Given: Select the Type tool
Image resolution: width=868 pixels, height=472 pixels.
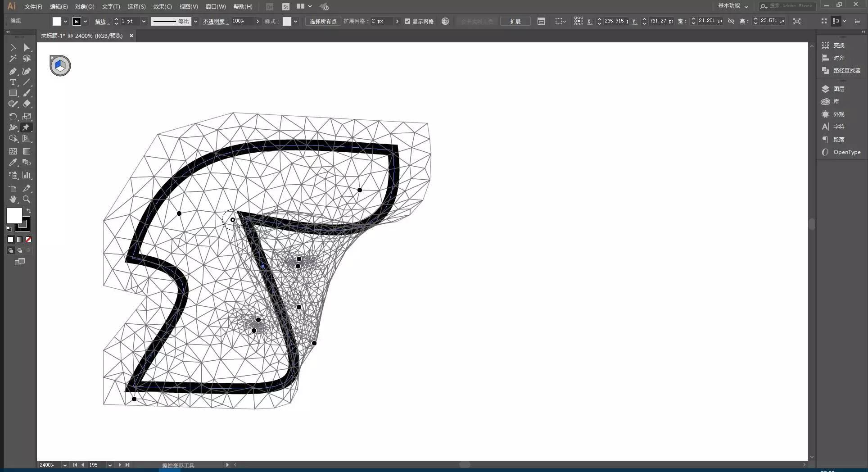Looking at the screenshot, I should (x=13, y=82).
